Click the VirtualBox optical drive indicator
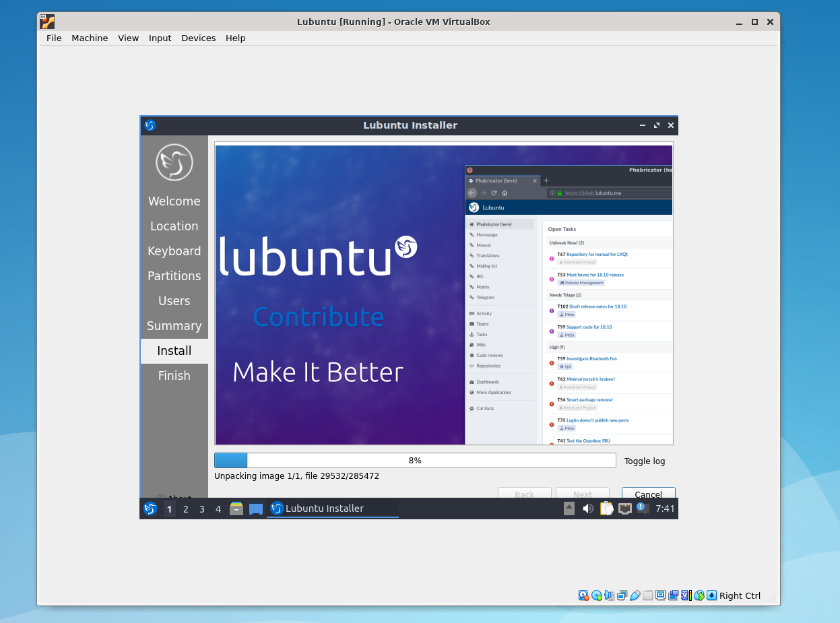This screenshot has height=623, width=840. click(x=597, y=595)
